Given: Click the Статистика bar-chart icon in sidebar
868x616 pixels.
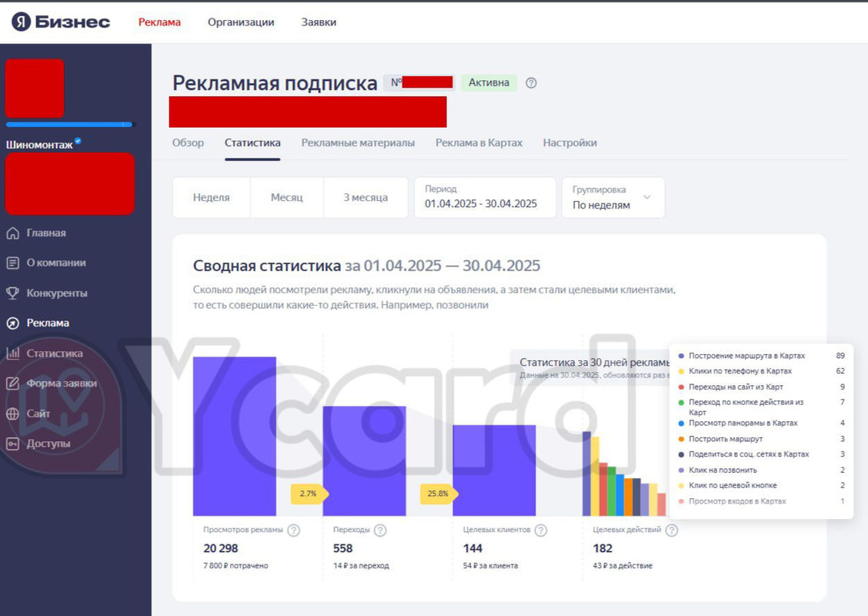Looking at the screenshot, I should (13, 353).
